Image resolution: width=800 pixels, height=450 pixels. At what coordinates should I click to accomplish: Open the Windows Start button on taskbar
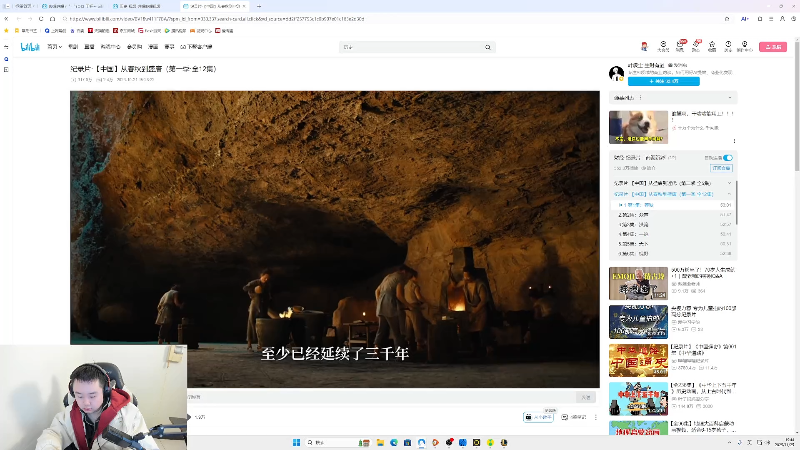click(296, 442)
